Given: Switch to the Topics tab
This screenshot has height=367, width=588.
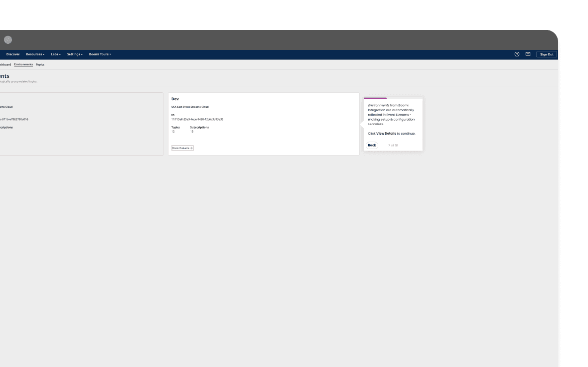Looking at the screenshot, I should pyautogui.click(x=40, y=64).
